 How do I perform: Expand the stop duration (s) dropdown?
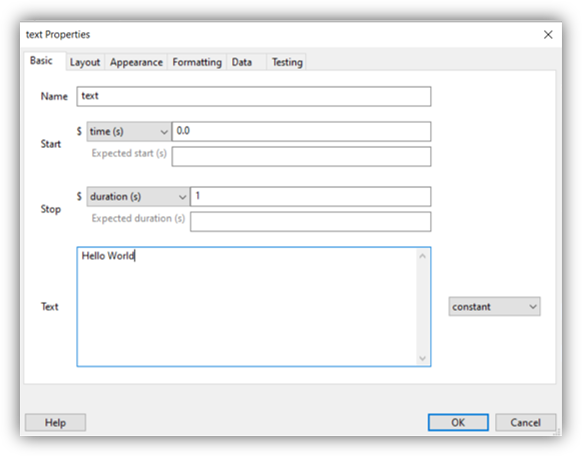tap(138, 196)
